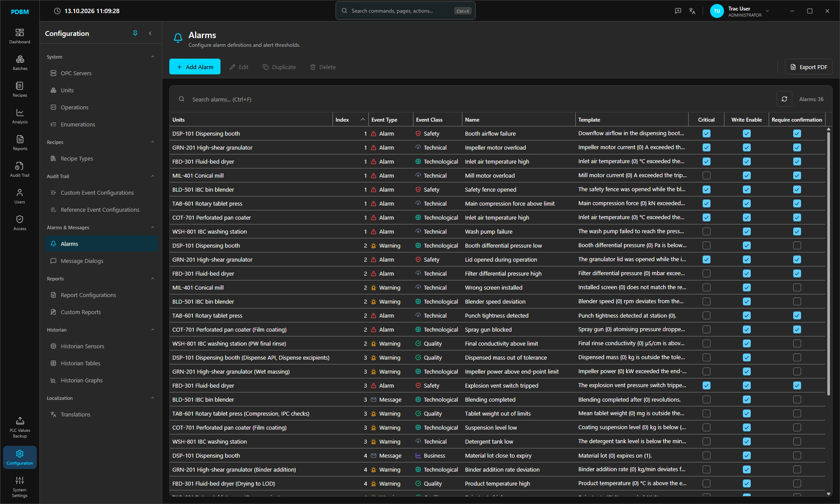Screen dimensions: 840x504
Task: Collapse the System section
Action: click(153, 57)
